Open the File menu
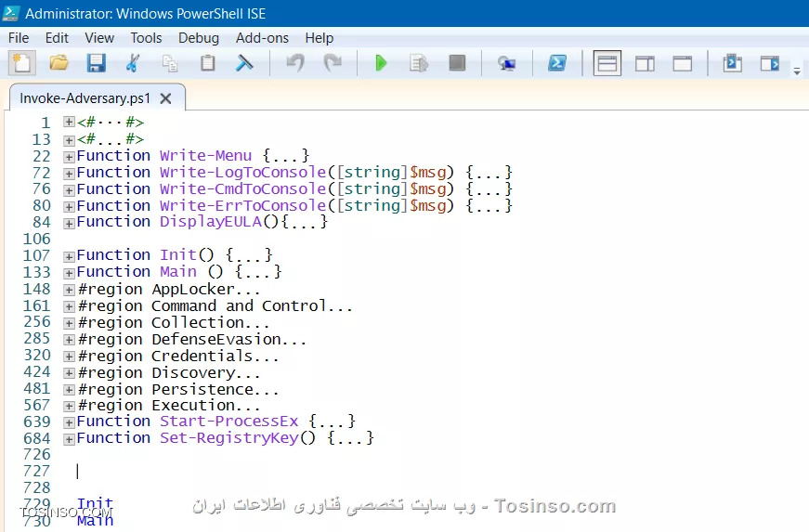The height and width of the screenshot is (532, 809). click(x=19, y=38)
